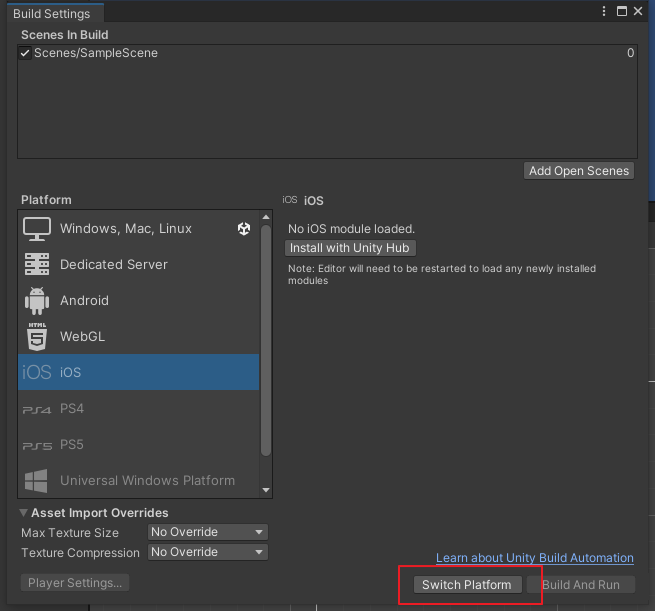Click Add Open Scenes button

click(x=579, y=171)
